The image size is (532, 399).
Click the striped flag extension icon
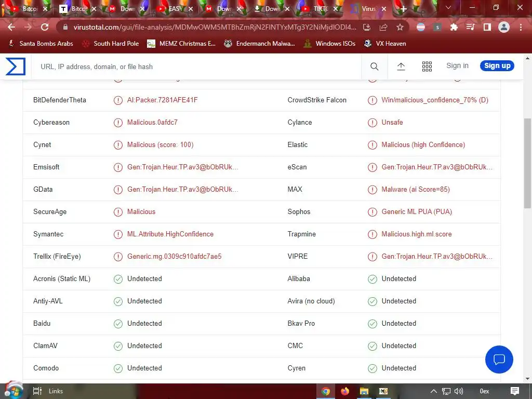pyautogui.click(x=421, y=27)
